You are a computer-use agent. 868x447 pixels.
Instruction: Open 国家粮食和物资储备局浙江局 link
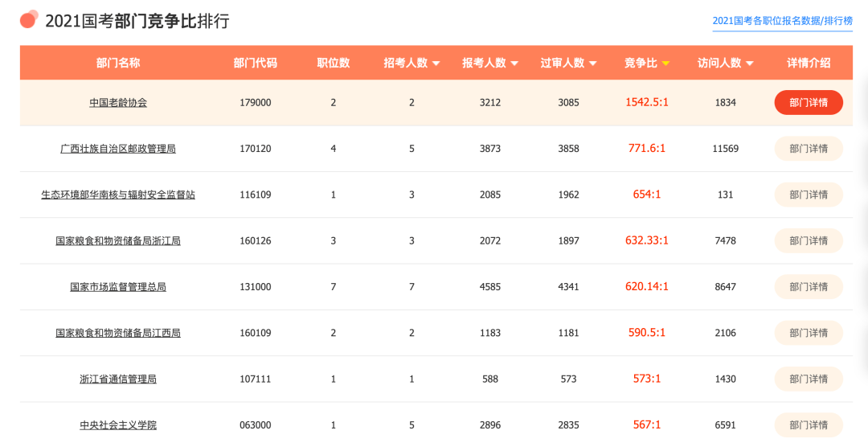click(x=118, y=241)
